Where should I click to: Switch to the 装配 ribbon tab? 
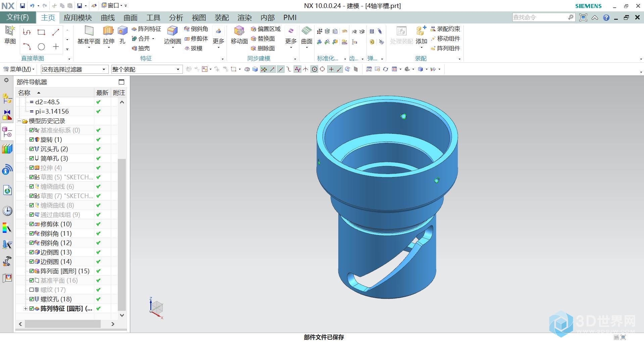pyautogui.click(x=221, y=18)
